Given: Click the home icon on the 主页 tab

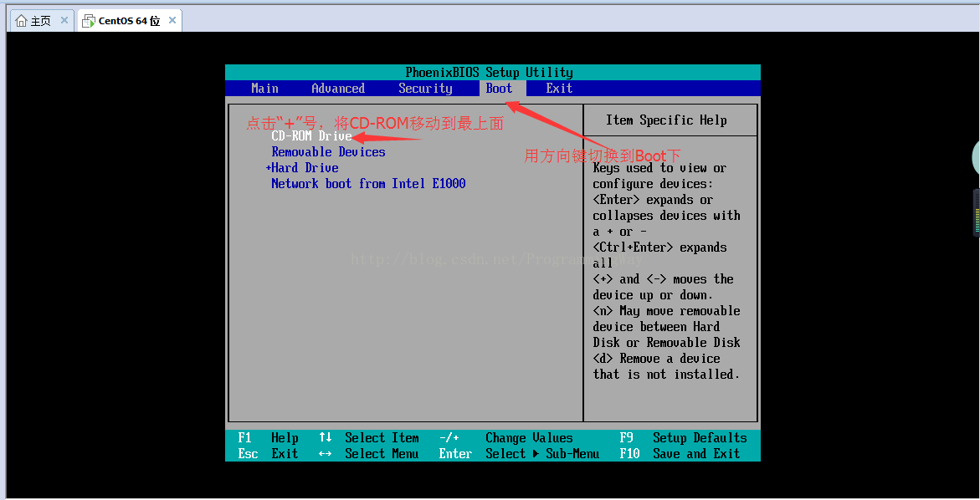Looking at the screenshot, I should [x=22, y=21].
